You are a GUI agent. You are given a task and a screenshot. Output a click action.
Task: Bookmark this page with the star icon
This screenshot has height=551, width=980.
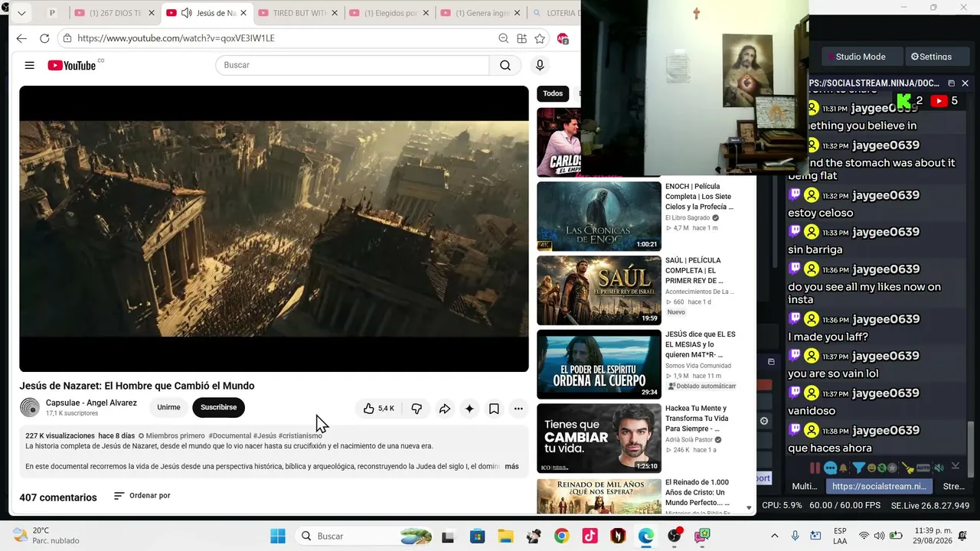pyautogui.click(x=540, y=38)
